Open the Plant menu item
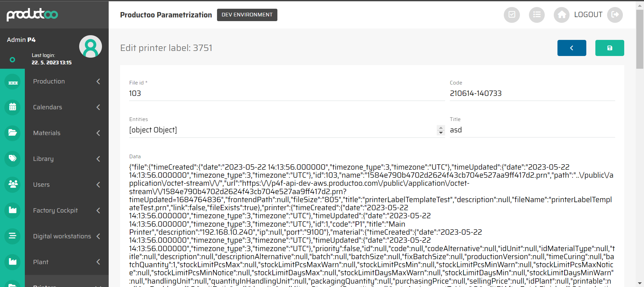Image resolution: width=644 pixels, height=287 pixels. tap(41, 262)
